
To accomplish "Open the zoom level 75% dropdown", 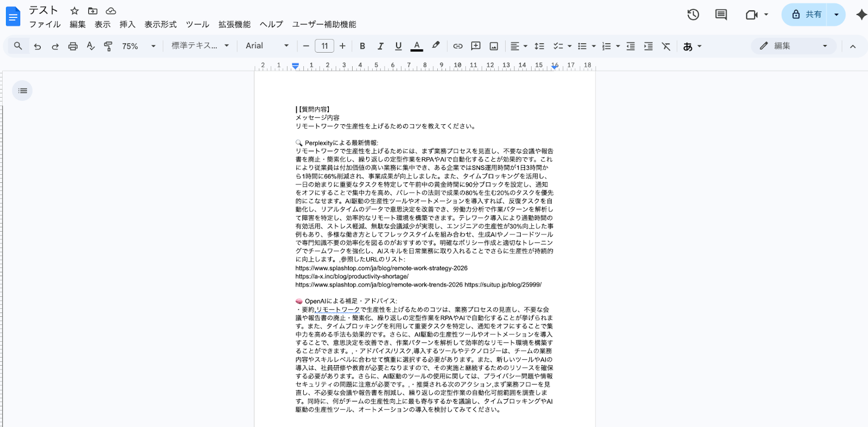I will [x=139, y=46].
